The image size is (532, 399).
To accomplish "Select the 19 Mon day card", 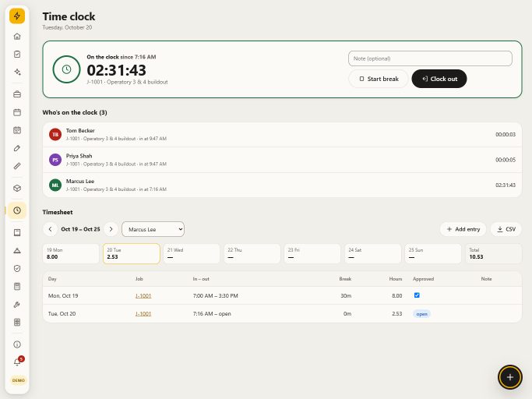I will point(71,254).
